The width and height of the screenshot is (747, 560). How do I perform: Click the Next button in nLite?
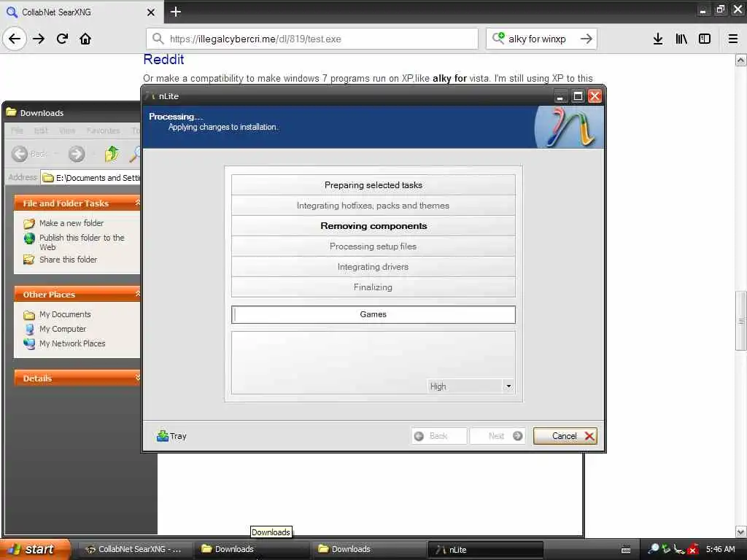[x=498, y=436]
